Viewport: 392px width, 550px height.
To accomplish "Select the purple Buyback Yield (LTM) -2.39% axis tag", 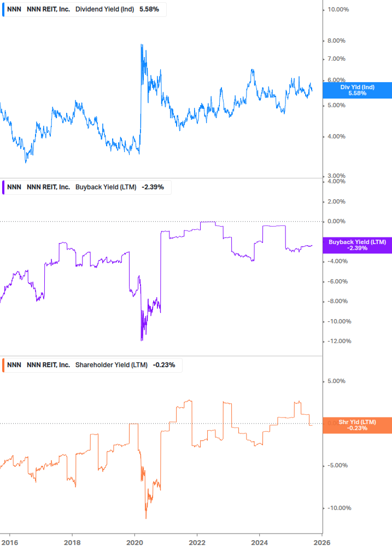I will click(357, 245).
